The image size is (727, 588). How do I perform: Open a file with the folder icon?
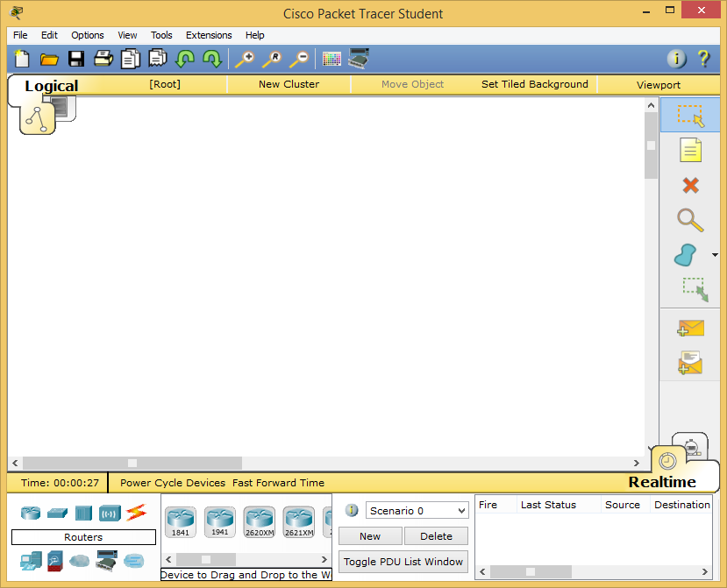coord(49,60)
